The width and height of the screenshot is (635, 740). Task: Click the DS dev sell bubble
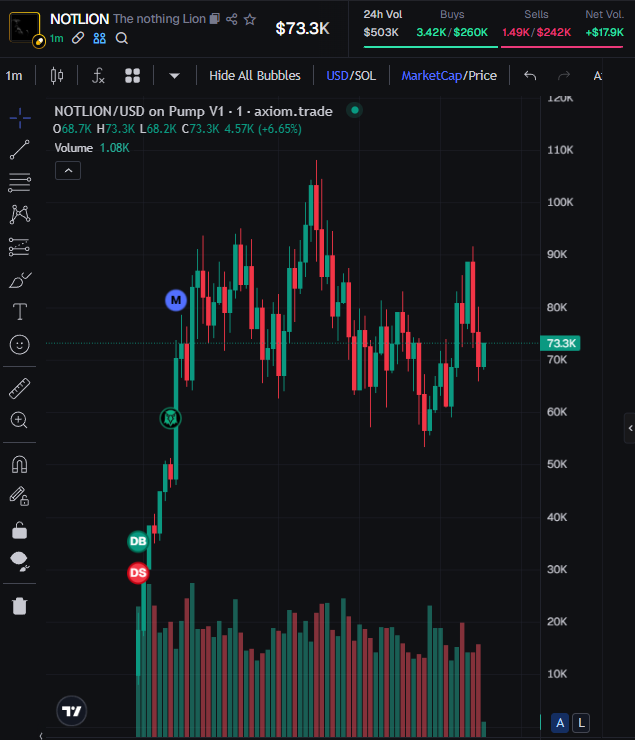click(138, 573)
